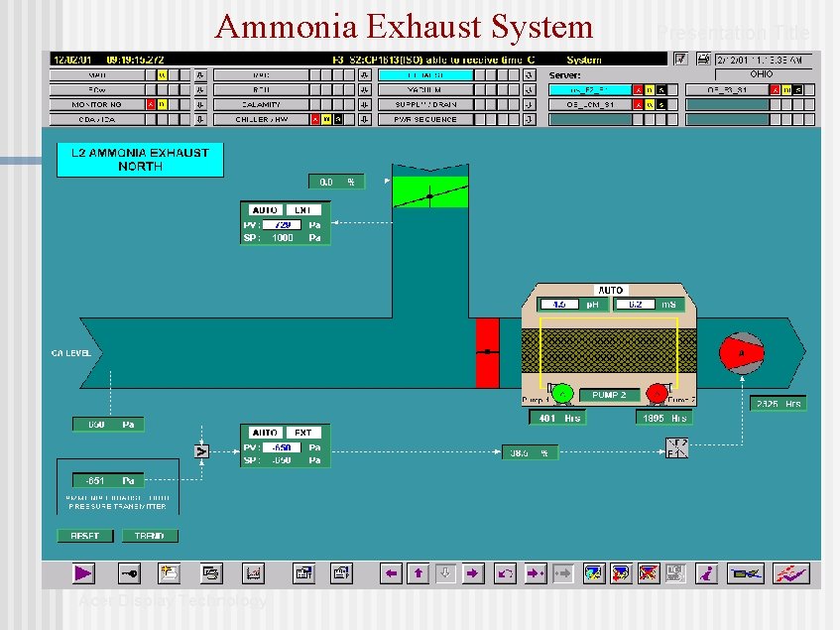
Task: Open the PWR SEQUENCE area button
Action: [425, 119]
